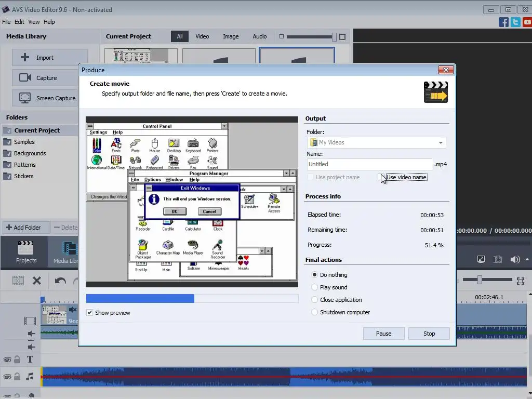Click the Backgrounds folder icon

tap(7, 153)
